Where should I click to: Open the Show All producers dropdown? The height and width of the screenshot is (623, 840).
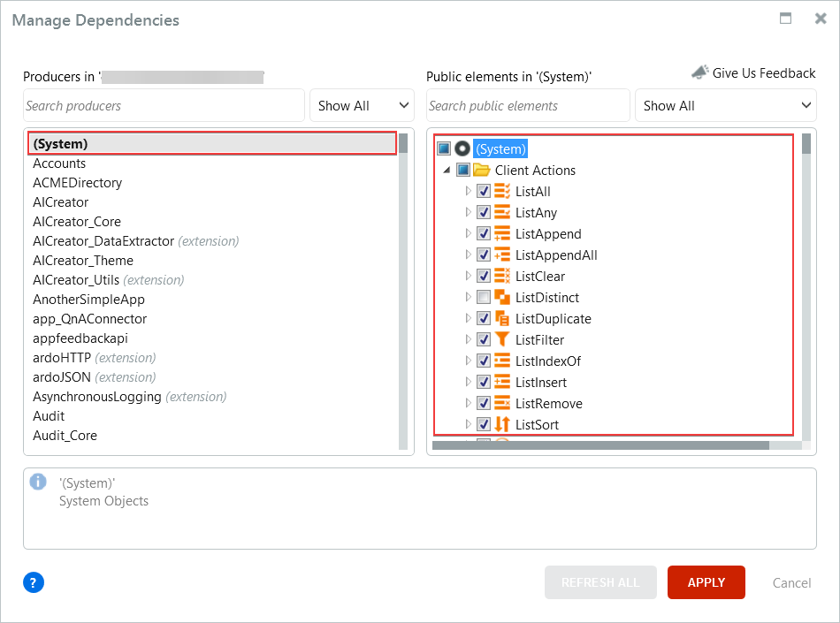(362, 105)
